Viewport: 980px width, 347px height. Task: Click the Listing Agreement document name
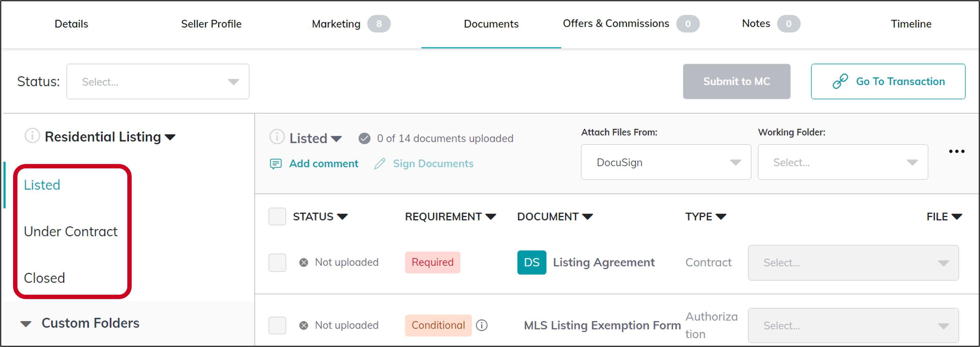click(604, 263)
